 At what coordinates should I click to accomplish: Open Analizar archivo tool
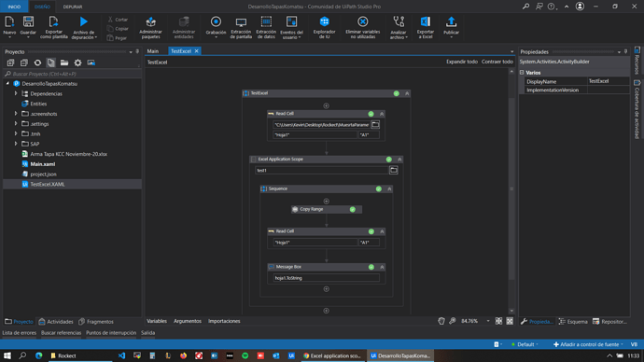tap(399, 27)
